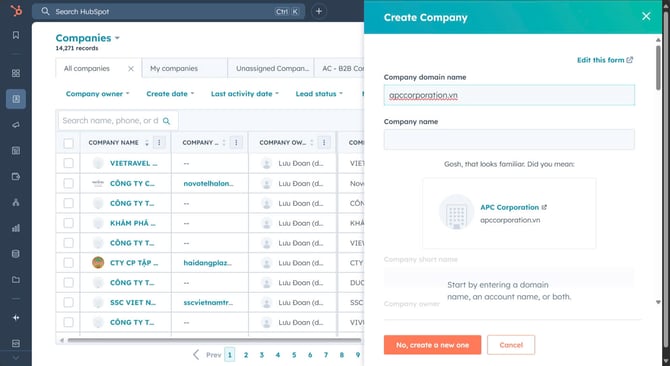This screenshot has width=670, height=366.
Task: Open the Data Management database icon
Action: click(x=16, y=254)
